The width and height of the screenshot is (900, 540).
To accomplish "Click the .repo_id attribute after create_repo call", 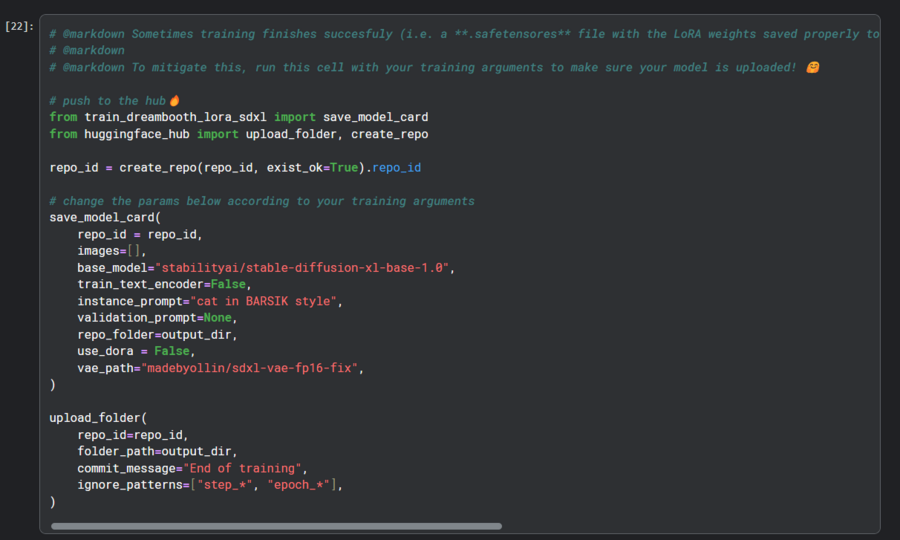I will pyautogui.click(x=396, y=168).
